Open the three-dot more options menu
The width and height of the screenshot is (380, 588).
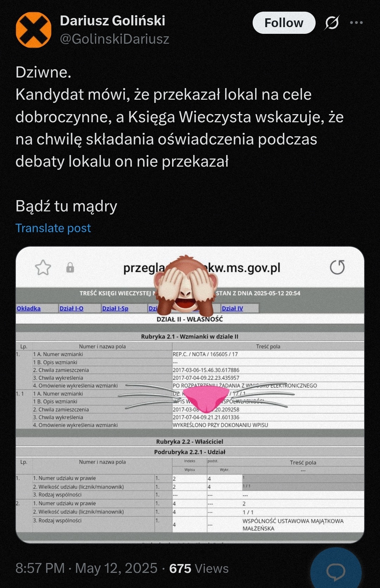(356, 23)
